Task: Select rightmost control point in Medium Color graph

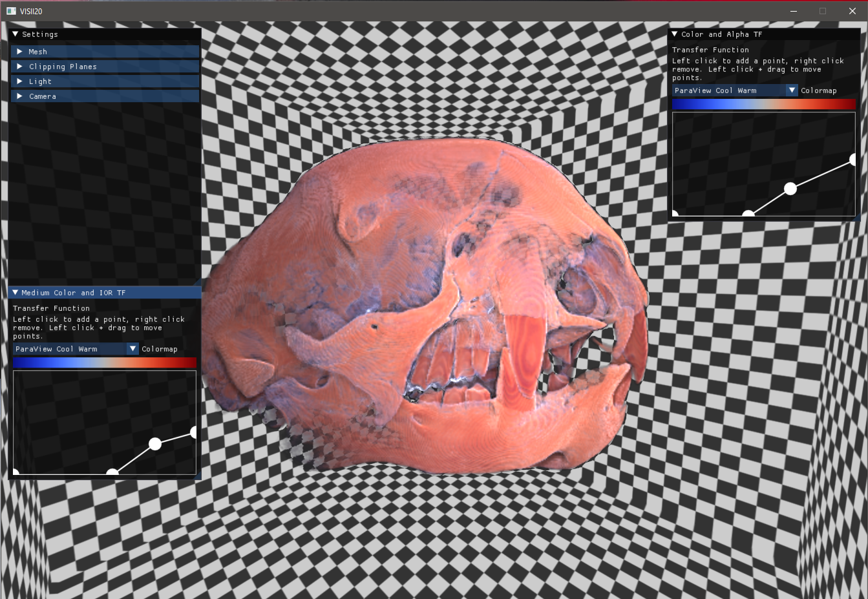Action: click(194, 432)
